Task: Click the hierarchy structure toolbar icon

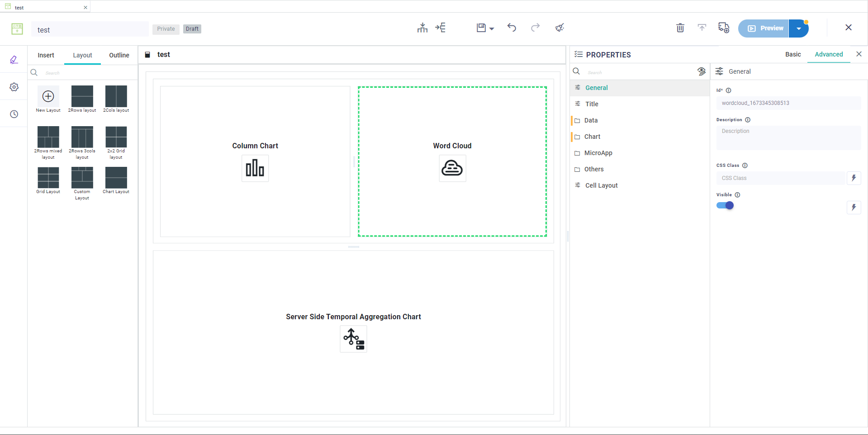Action: click(422, 28)
